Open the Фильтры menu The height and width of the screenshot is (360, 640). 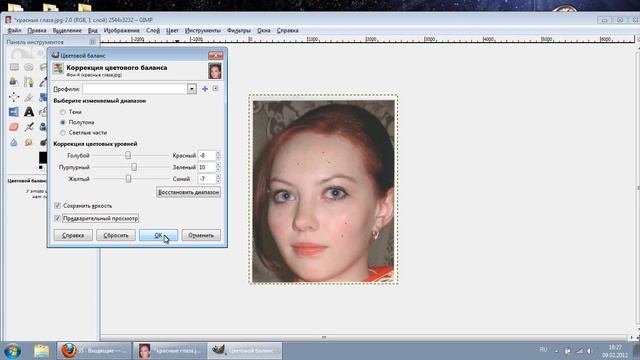tap(239, 31)
